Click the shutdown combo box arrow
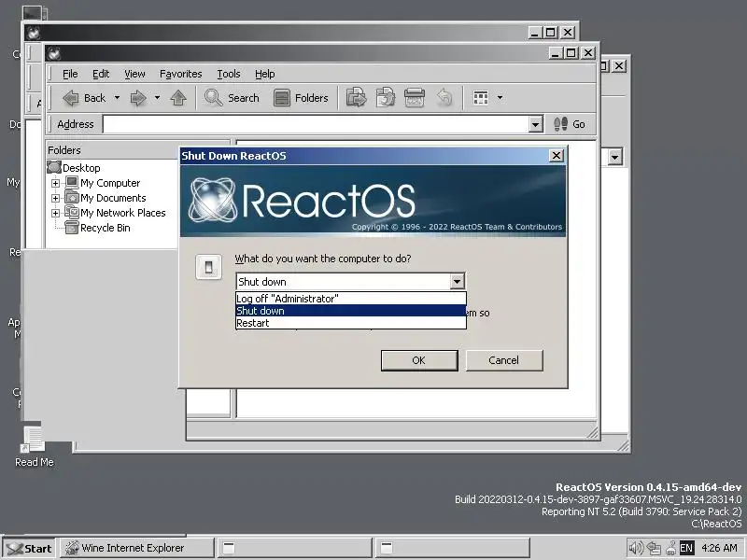Screen dimensions: 747x560 point(457,282)
